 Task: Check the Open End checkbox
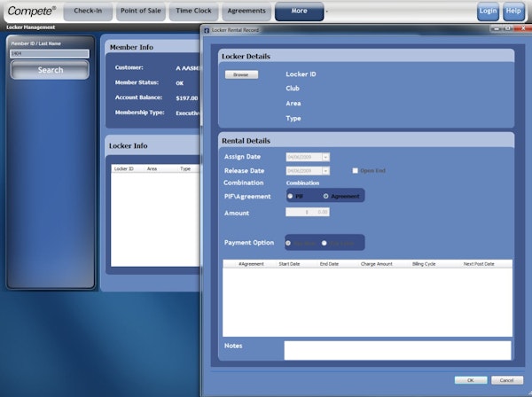pos(355,170)
